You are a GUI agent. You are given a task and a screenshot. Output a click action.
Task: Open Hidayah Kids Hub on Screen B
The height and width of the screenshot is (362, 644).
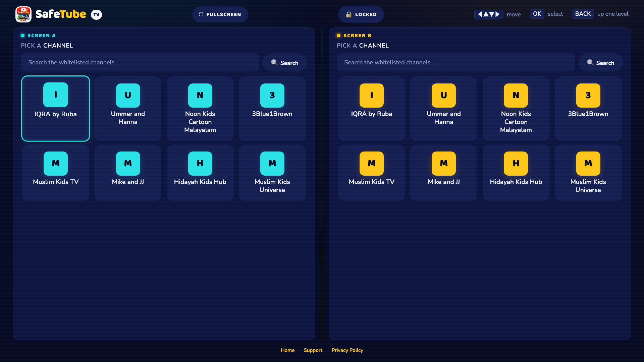[x=516, y=173]
